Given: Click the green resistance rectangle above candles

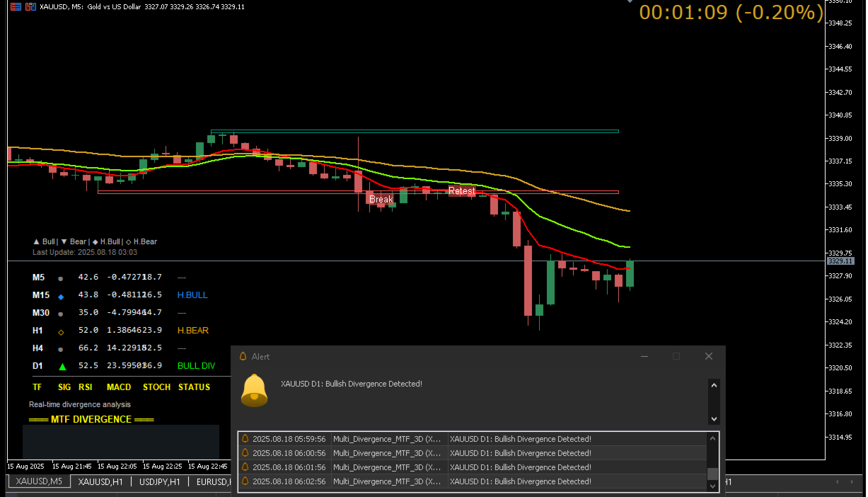Looking at the screenshot, I should tap(415, 131).
